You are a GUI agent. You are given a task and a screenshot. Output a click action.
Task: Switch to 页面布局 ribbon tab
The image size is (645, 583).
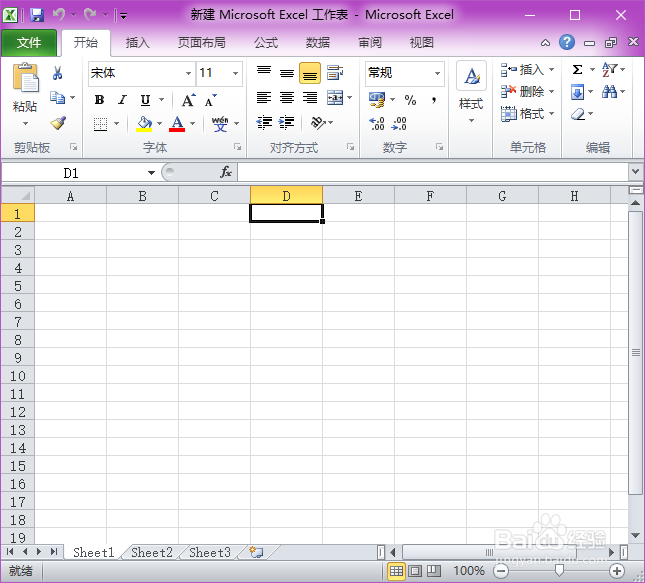tap(202, 42)
